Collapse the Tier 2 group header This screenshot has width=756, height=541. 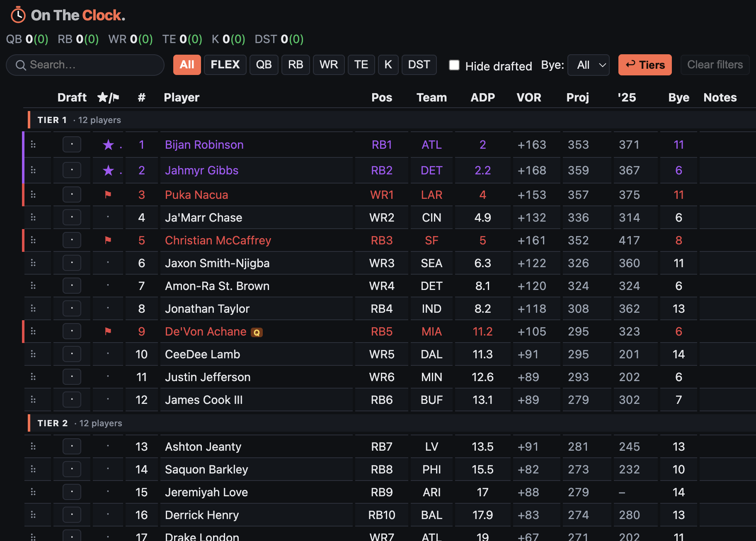pos(390,423)
